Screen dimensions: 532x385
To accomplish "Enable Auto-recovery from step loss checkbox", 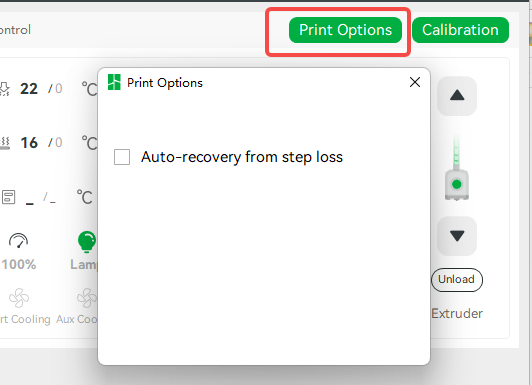I will (122, 157).
